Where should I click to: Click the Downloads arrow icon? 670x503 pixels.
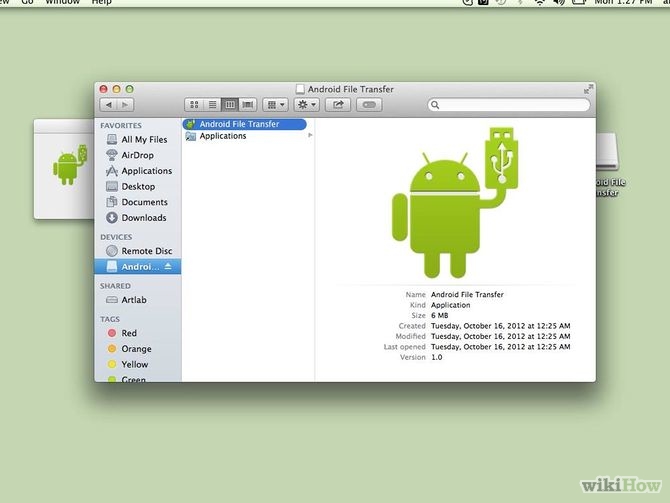click(x=112, y=218)
